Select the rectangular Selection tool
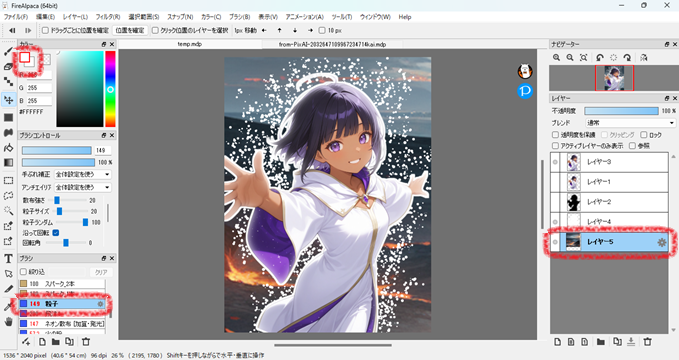The image size is (679, 360). 8,180
